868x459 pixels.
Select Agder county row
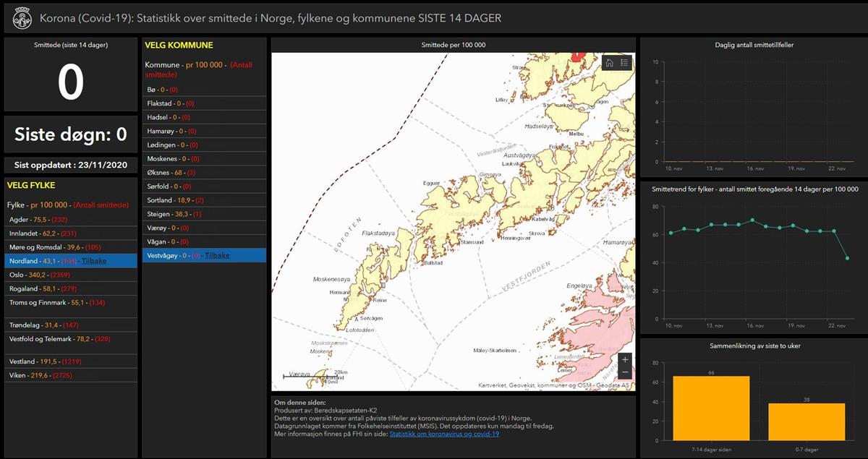(x=38, y=219)
